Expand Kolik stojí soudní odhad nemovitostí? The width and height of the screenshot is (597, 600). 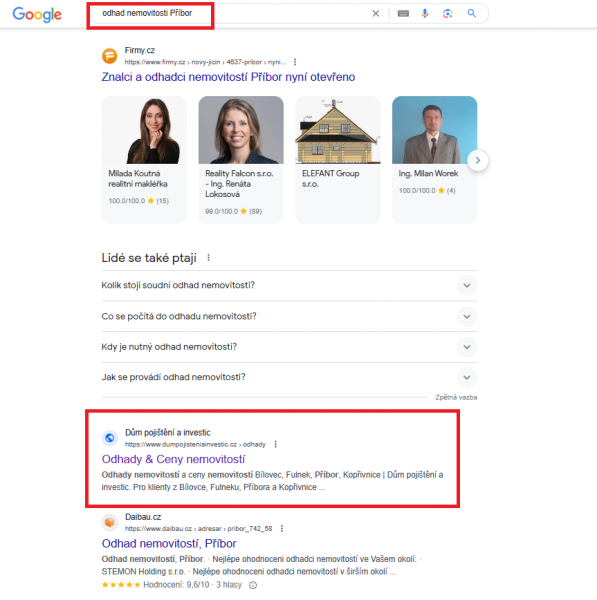pyautogui.click(x=289, y=285)
